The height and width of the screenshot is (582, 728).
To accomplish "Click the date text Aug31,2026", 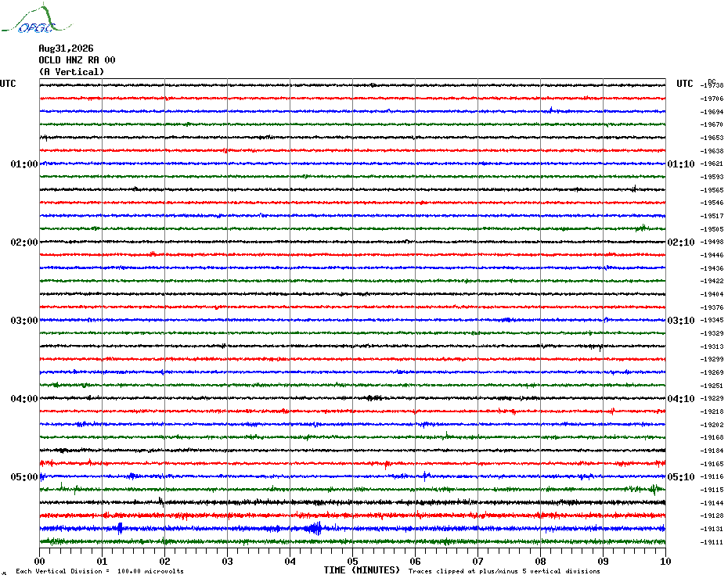I will (x=66, y=48).
